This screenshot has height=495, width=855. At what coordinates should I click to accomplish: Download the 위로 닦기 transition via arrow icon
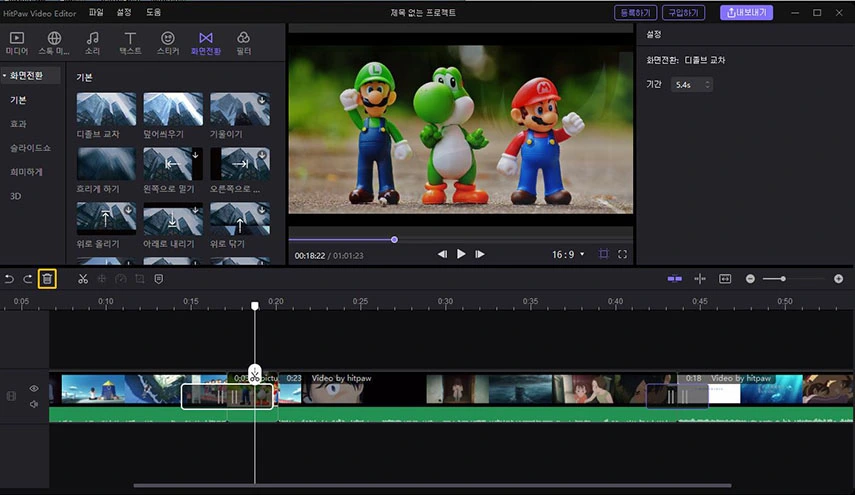click(x=262, y=209)
